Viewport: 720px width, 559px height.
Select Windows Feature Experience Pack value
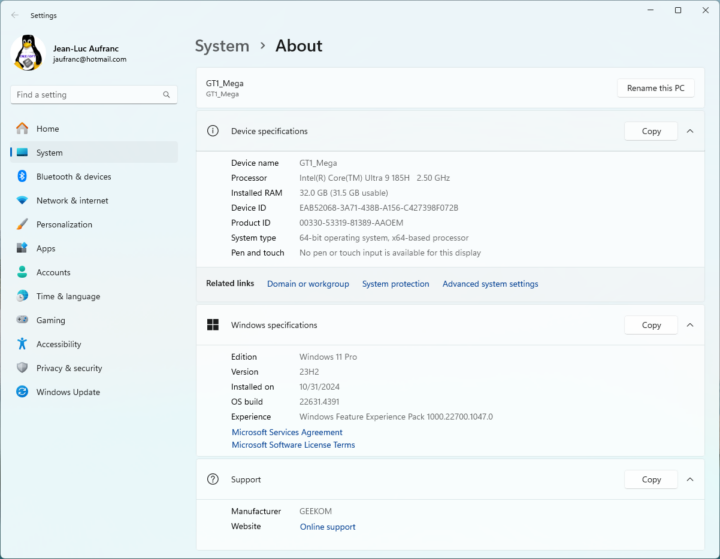tap(396, 417)
